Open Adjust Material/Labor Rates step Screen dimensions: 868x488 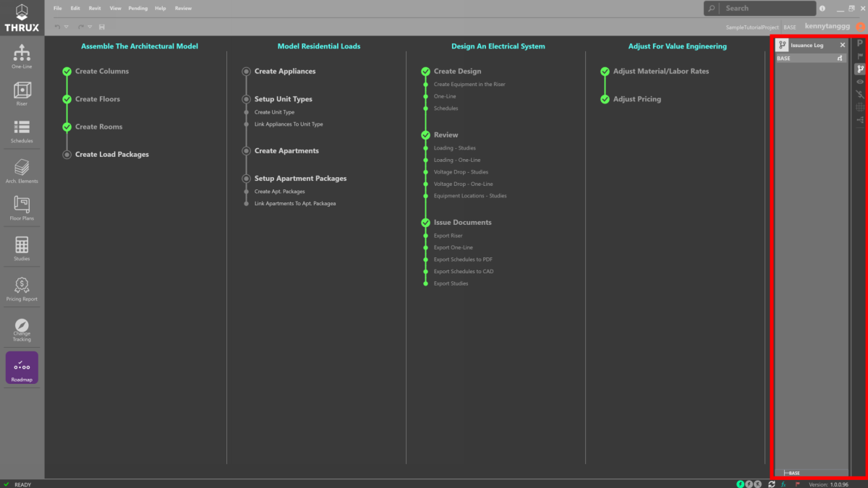click(661, 72)
